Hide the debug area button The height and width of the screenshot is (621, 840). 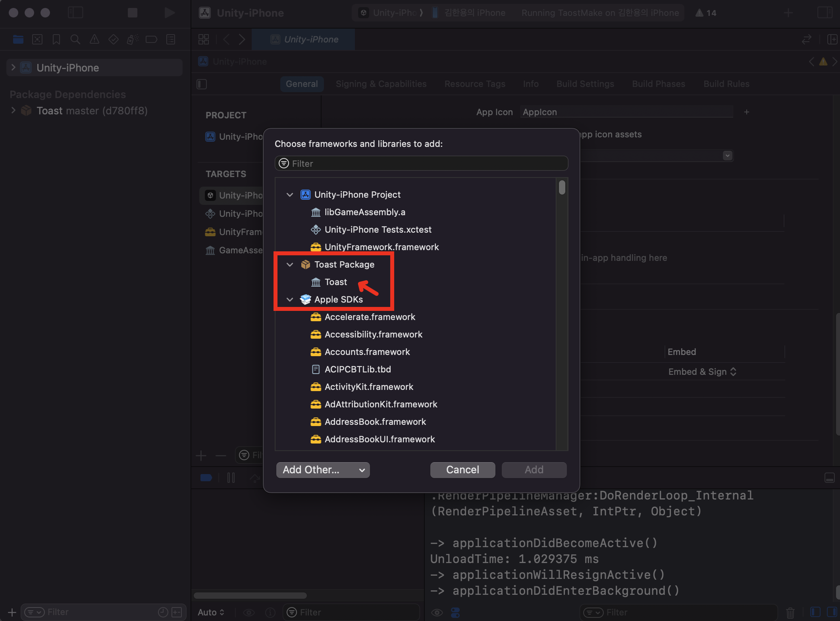(x=830, y=478)
